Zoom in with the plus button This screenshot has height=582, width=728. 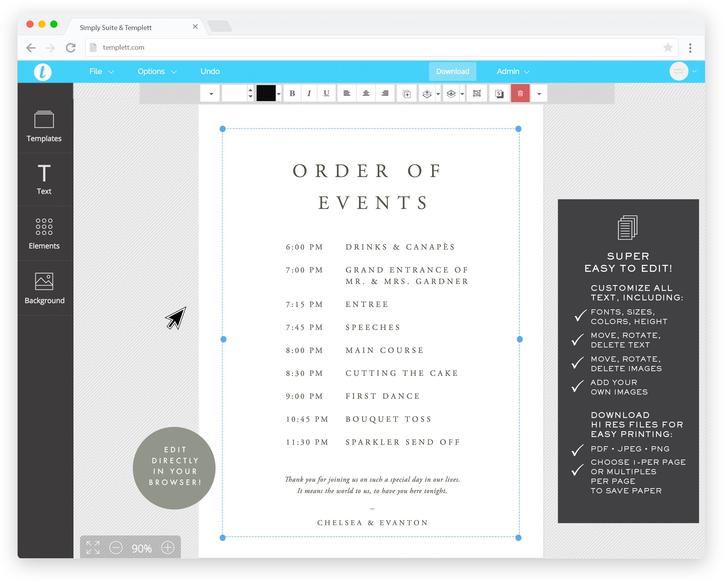point(168,547)
